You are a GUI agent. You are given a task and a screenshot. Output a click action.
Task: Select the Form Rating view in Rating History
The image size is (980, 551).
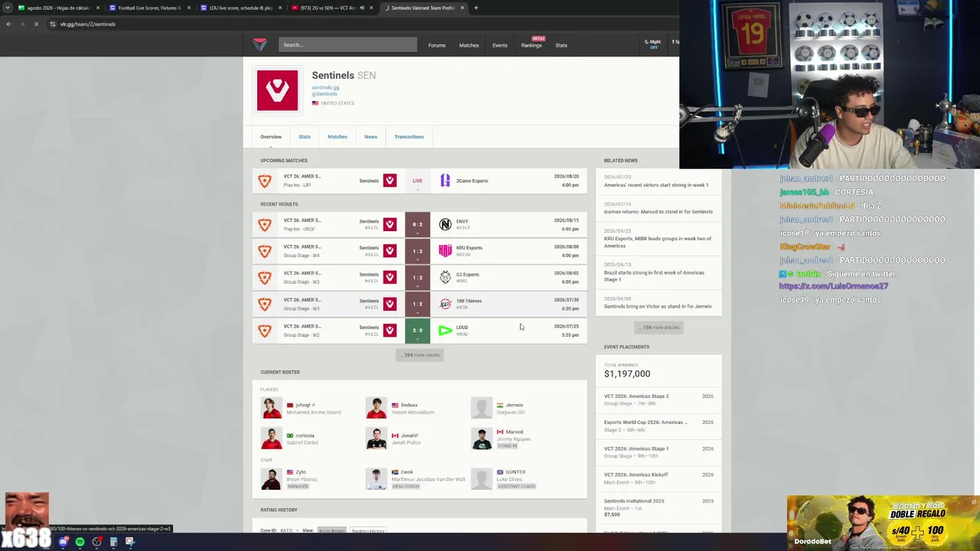(x=332, y=531)
